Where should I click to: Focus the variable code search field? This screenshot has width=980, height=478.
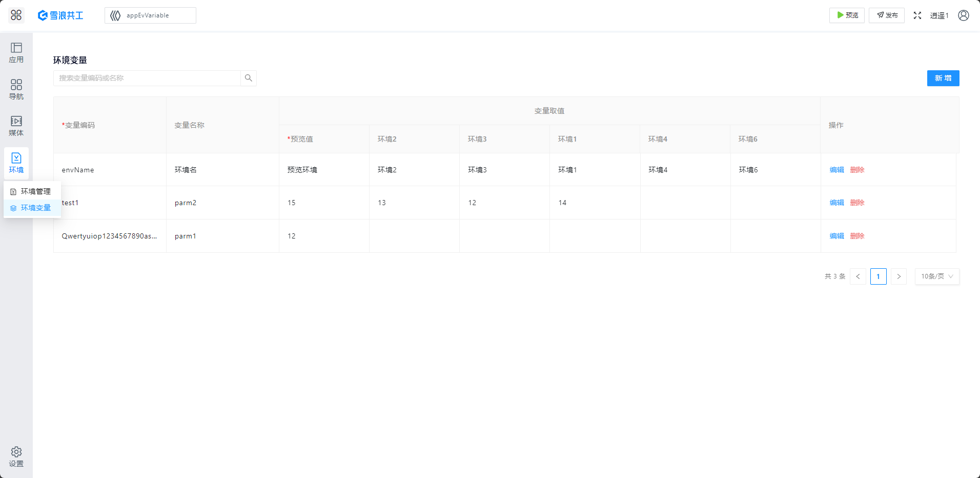[x=147, y=78]
